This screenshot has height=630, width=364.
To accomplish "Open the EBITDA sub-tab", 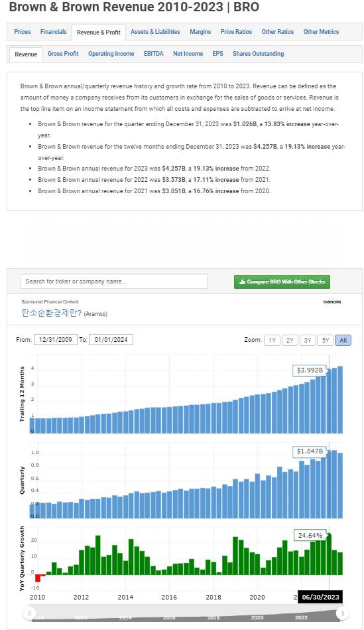I will (154, 53).
